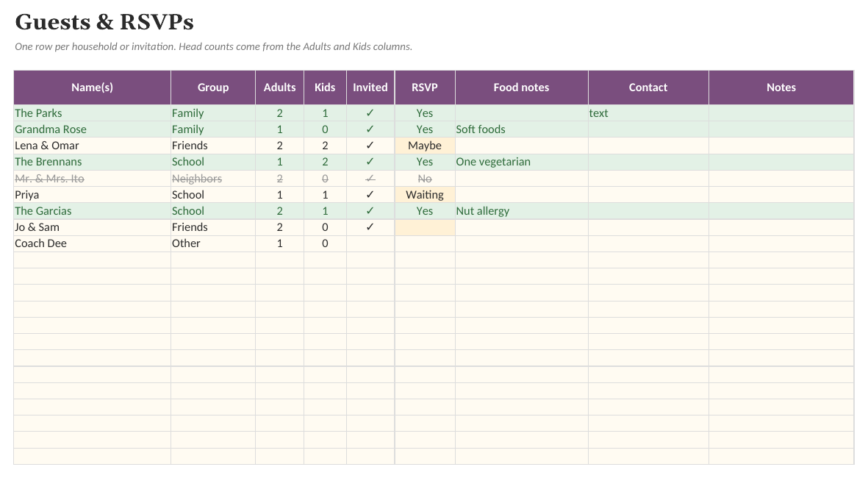Click the Group cell for Grandma Rose

[x=213, y=129]
